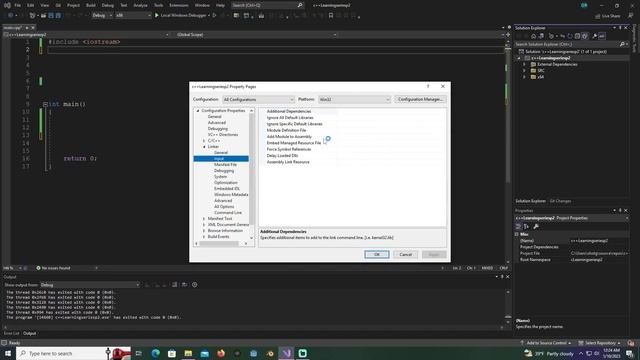Open the Global Scope dropdown
640x360 pixels.
point(257,35)
